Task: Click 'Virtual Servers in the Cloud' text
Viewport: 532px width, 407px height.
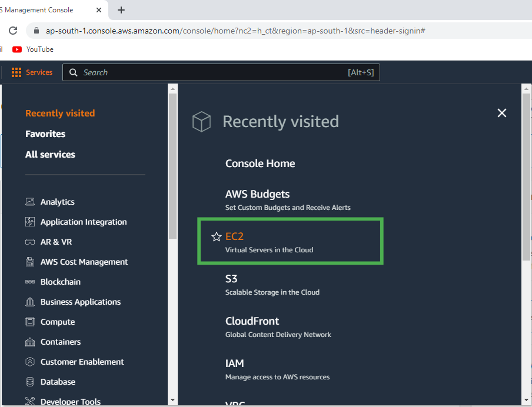Action: [x=270, y=250]
